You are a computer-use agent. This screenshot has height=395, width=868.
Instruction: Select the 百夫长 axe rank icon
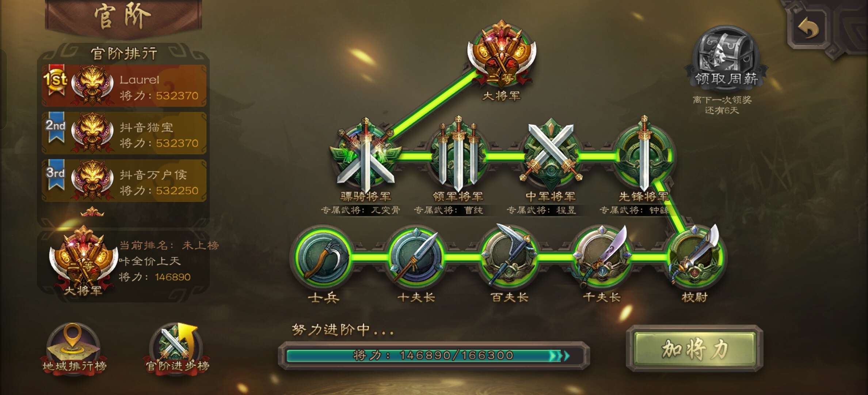(509, 257)
